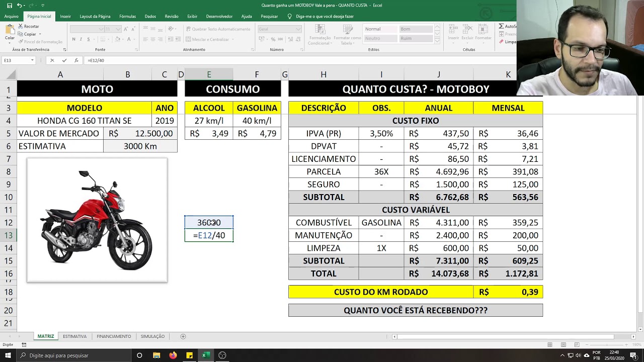The height and width of the screenshot is (362, 644).
Task: Select cell with R$ 12.500,00 market value
Action: coord(140,133)
